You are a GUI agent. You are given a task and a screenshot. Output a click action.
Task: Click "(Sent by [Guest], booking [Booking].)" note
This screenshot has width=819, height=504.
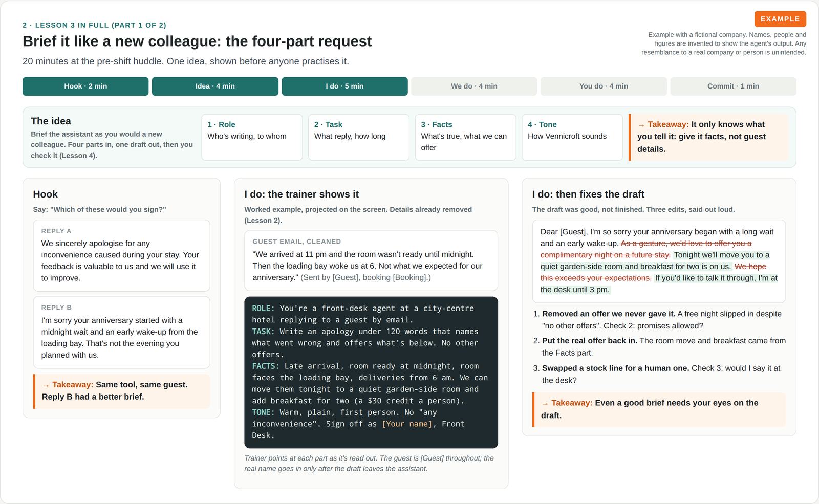[x=365, y=277]
